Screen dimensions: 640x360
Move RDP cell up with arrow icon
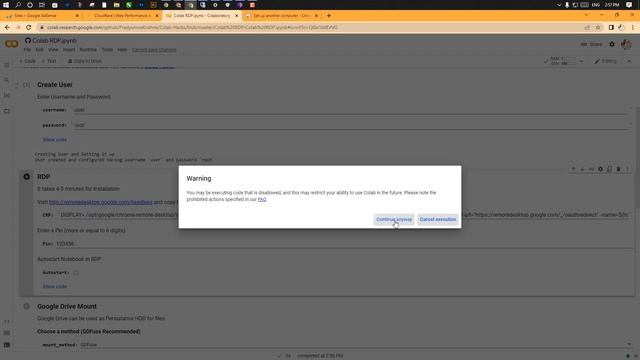pos(573,169)
